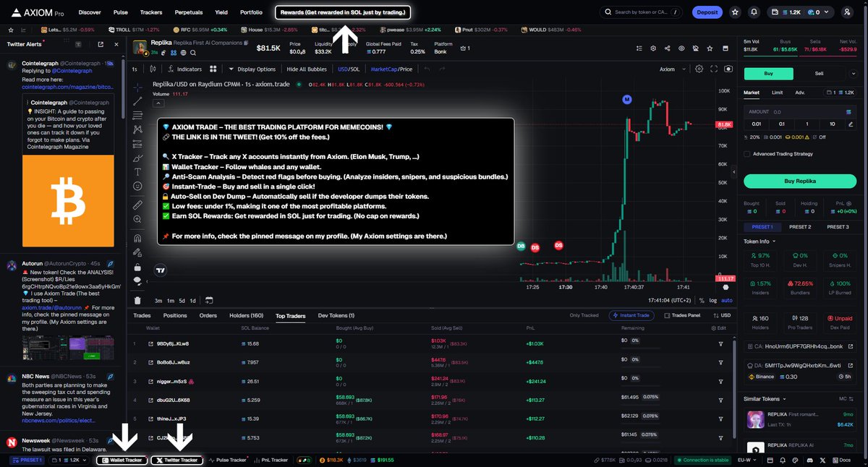Click the Buy Replika button

(x=799, y=181)
